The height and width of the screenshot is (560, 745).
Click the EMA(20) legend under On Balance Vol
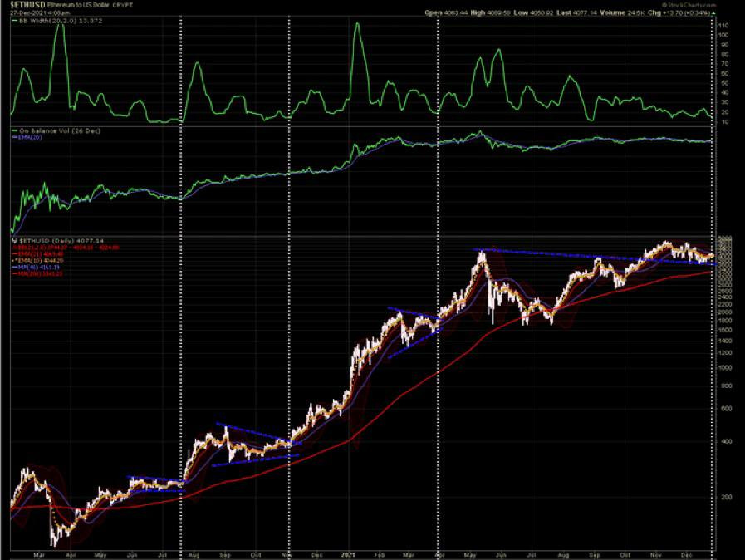pyautogui.click(x=28, y=137)
